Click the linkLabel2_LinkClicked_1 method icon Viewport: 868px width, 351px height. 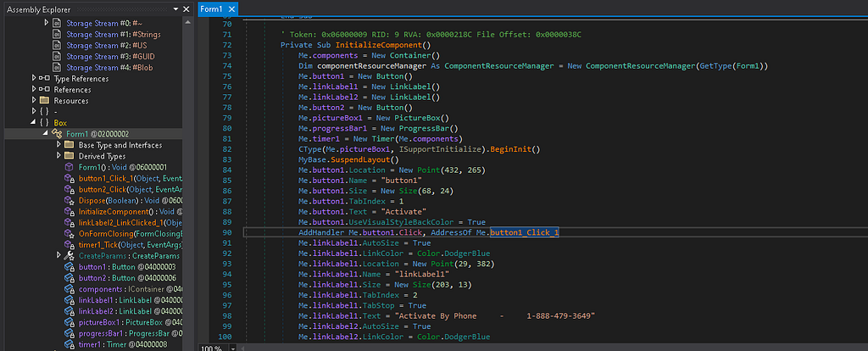(69, 223)
